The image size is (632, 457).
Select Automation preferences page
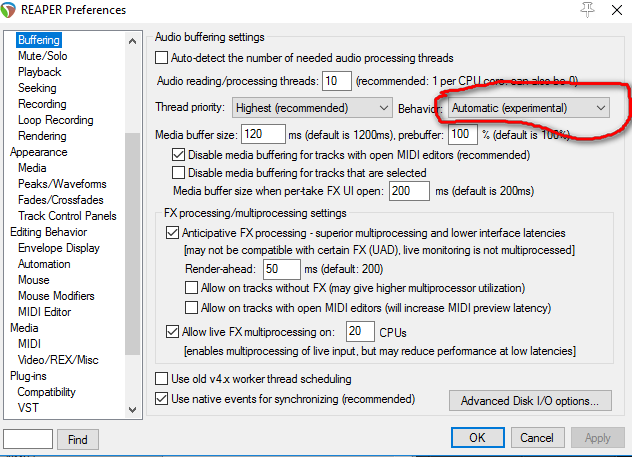(44, 264)
